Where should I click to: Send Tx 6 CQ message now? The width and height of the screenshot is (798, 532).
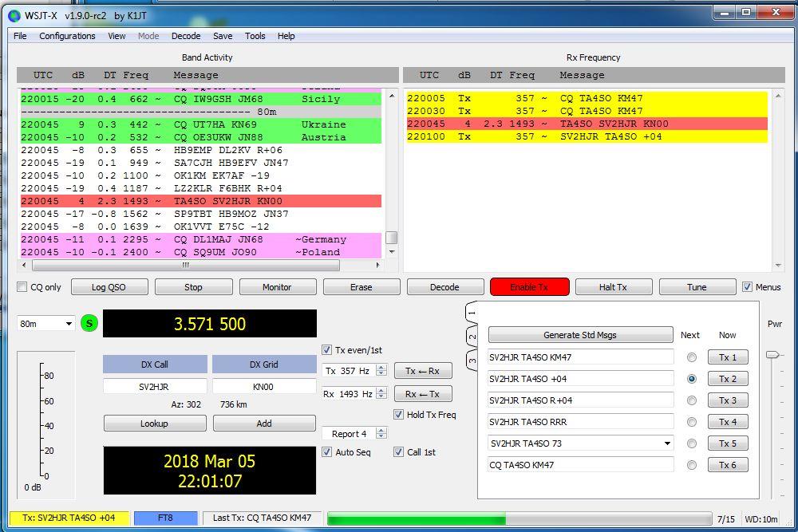pyautogui.click(x=728, y=465)
